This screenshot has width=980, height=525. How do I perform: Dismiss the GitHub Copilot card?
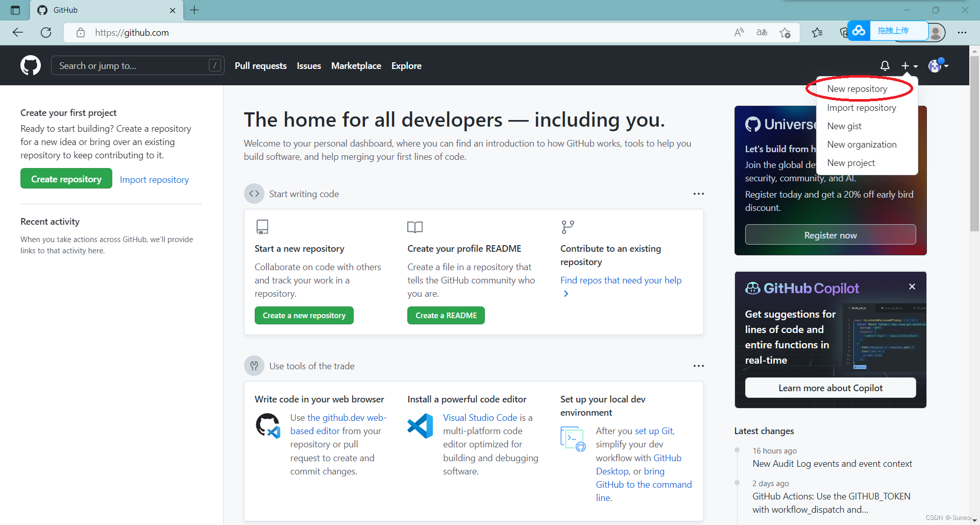(x=912, y=287)
